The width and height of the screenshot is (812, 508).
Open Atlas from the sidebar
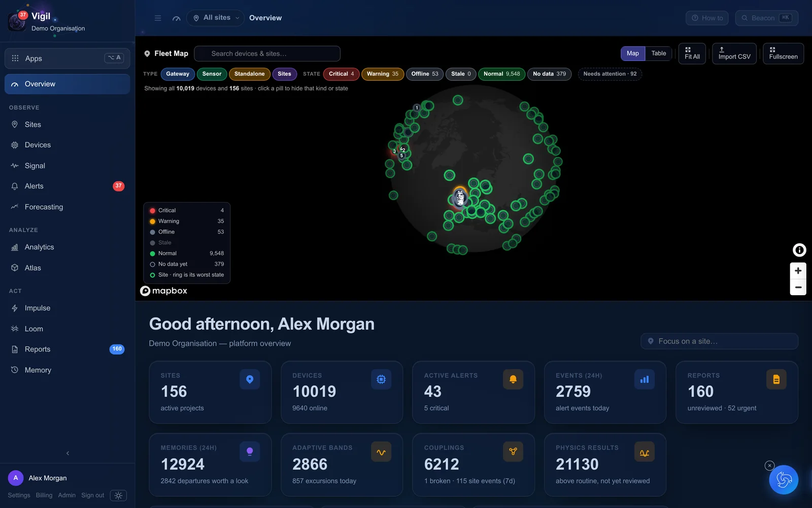click(x=67, y=268)
